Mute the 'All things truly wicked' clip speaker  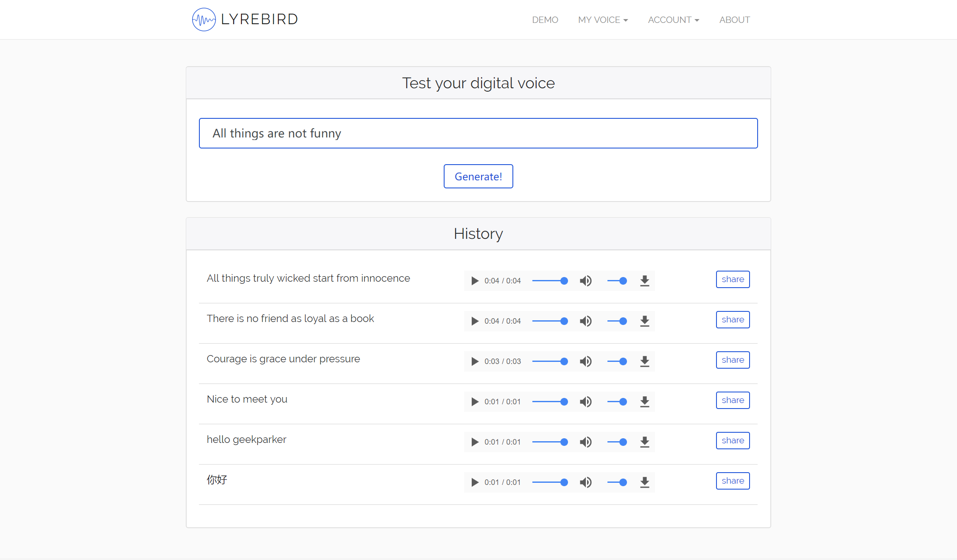pyautogui.click(x=586, y=281)
